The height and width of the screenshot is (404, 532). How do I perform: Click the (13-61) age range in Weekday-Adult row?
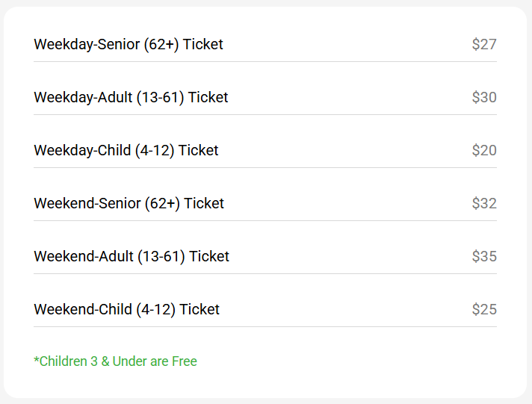click(x=160, y=97)
